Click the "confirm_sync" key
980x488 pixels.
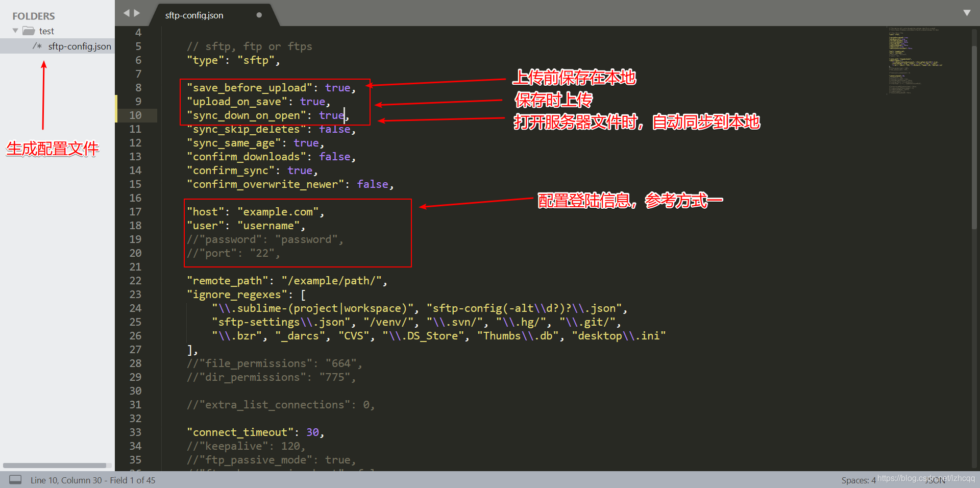click(231, 170)
